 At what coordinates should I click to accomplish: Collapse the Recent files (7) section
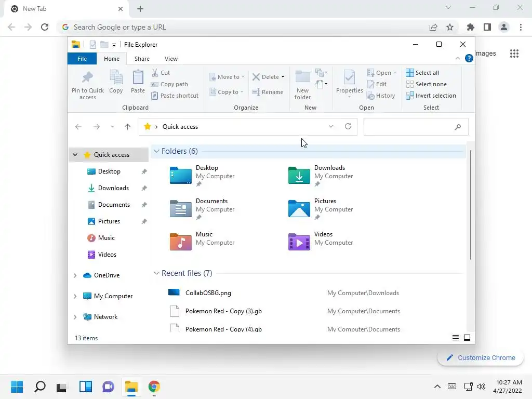point(156,273)
